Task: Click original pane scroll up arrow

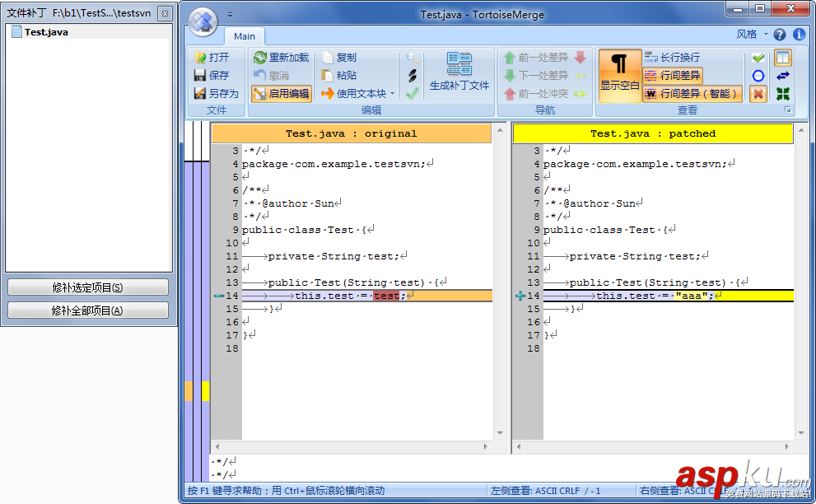Action: pyautogui.click(x=500, y=129)
